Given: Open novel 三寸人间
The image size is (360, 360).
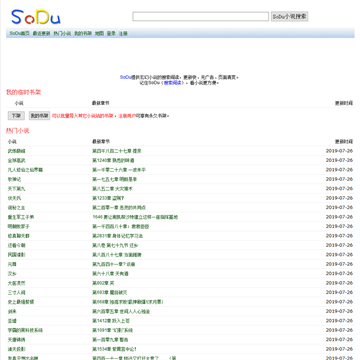Looking at the screenshot, I should 17,293.
